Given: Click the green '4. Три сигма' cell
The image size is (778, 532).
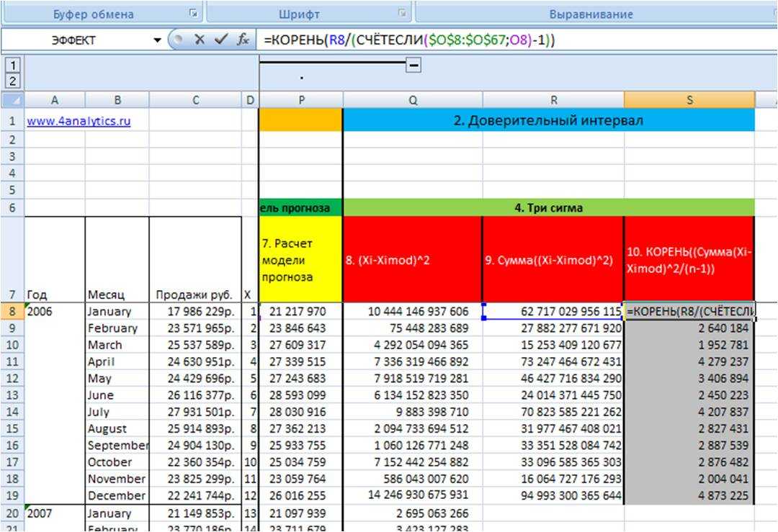Looking at the screenshot, I should tap(548, 208).
